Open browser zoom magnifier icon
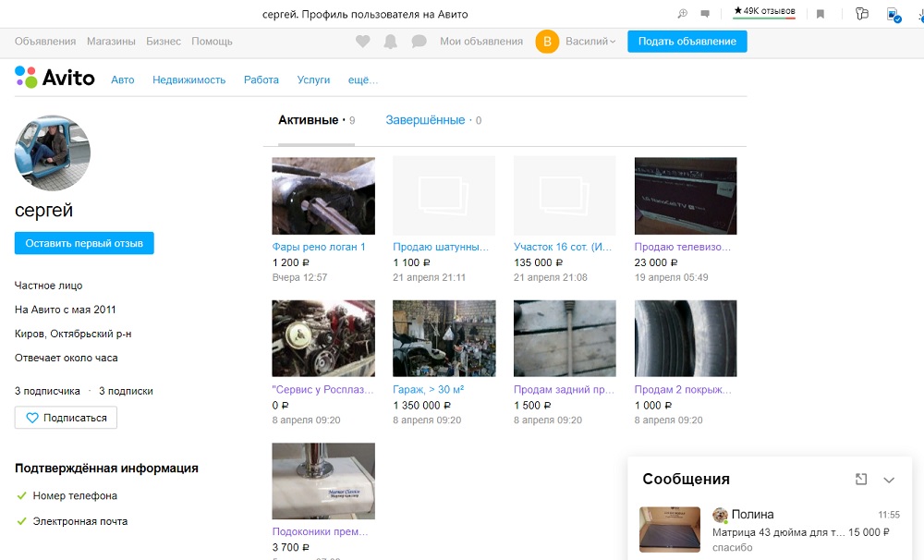 point(683,14)
